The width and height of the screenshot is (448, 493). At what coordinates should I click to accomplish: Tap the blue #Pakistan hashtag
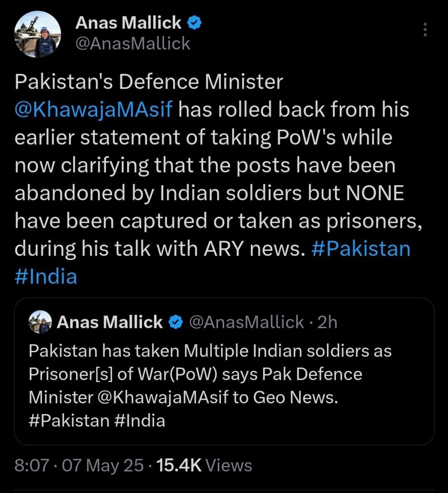[x=361, y=249]
